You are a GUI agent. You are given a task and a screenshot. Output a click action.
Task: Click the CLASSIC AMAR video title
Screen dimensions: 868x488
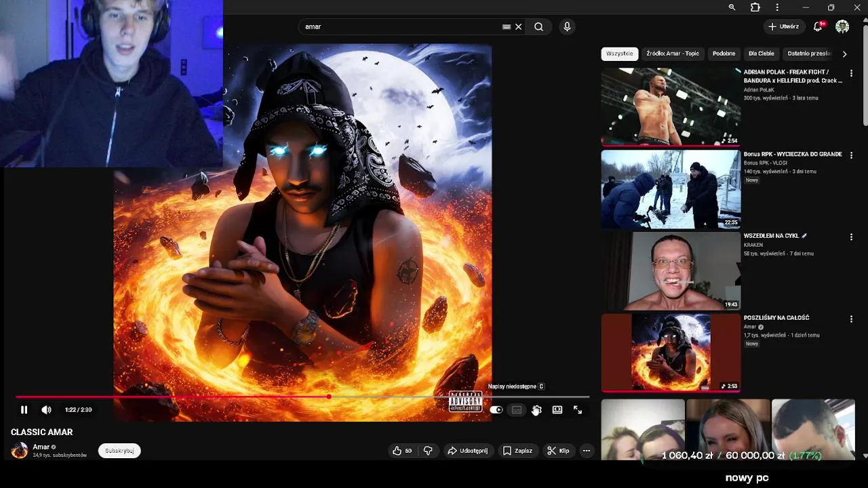tap(41, 432)
